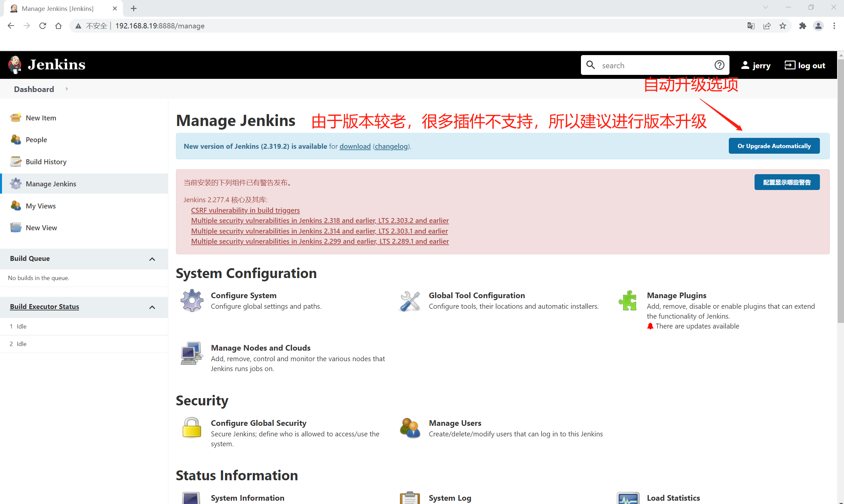Image resolution: width=844 pixels, height=504 pixels.
Task: Click the translate page icon
Action: coord(751,26)
